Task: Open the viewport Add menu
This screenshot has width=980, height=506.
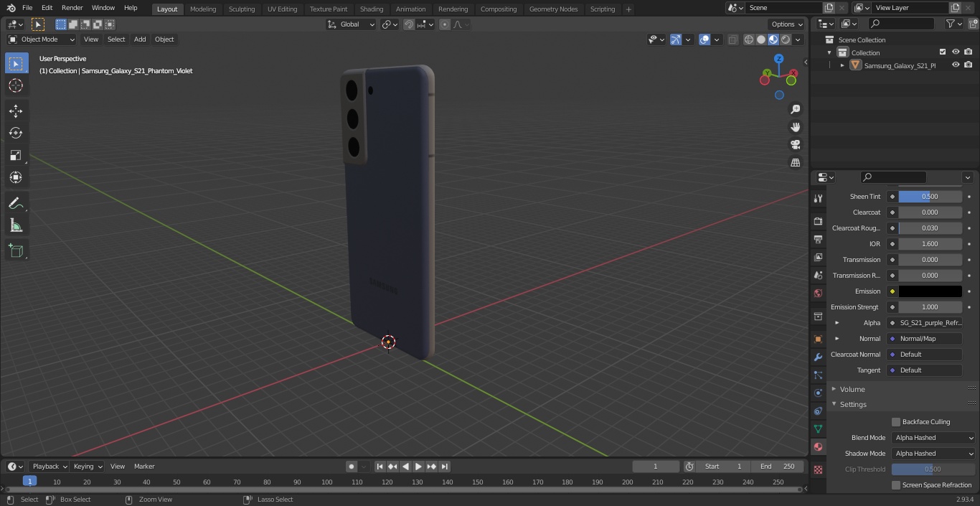Action: point(140,39)
